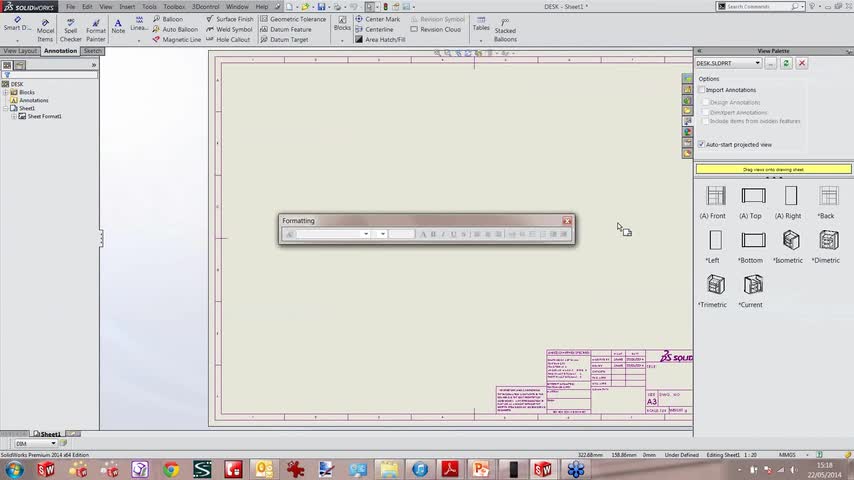This screenshot has height=480, width=854.
Task: Click the FeatureManager filter field
Action: point(50,75)
